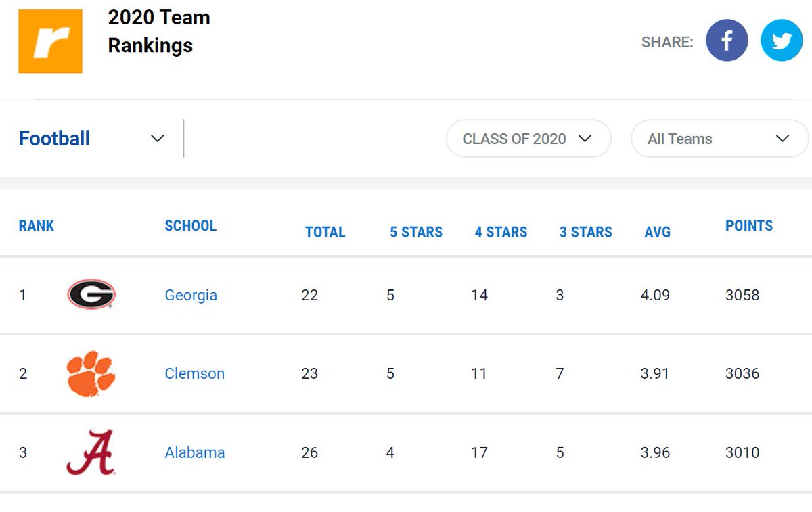Click the orange Rivals logo
812x512 pixels.
50,41
